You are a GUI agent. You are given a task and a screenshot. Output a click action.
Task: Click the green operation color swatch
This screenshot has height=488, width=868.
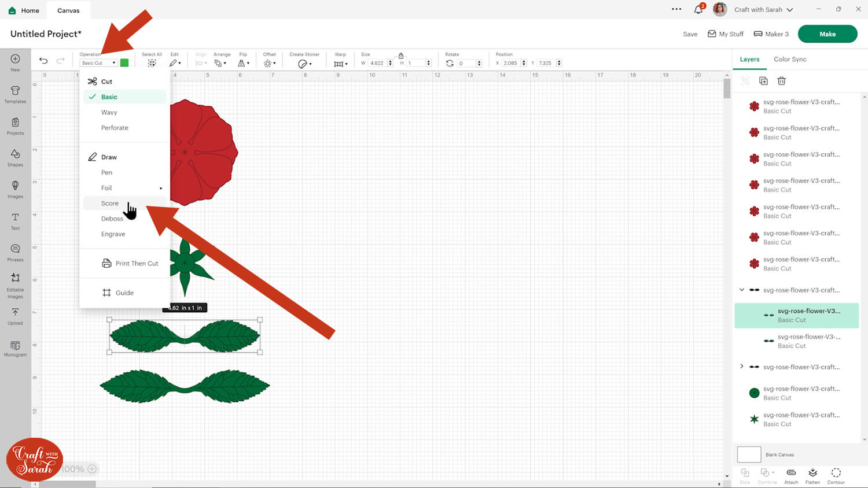124,63
